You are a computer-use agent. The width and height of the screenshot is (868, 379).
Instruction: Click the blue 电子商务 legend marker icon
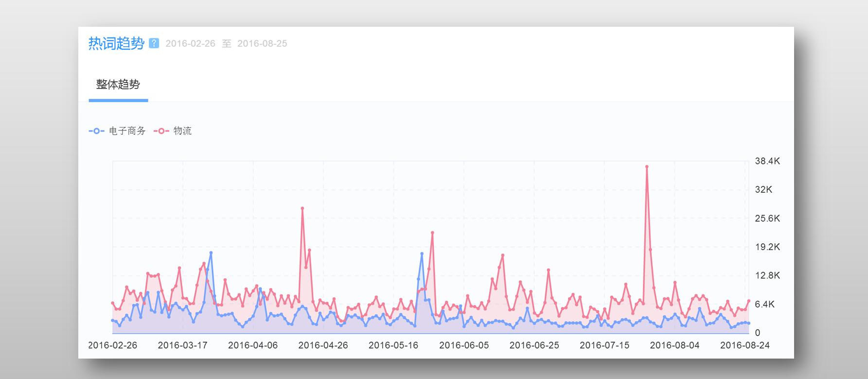click(x=96, y=131)
